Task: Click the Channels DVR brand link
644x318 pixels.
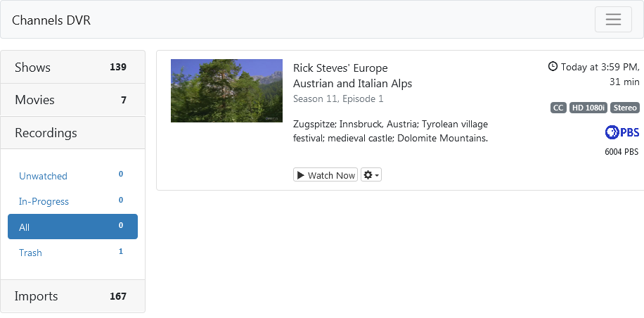Action: pos(51,20)
